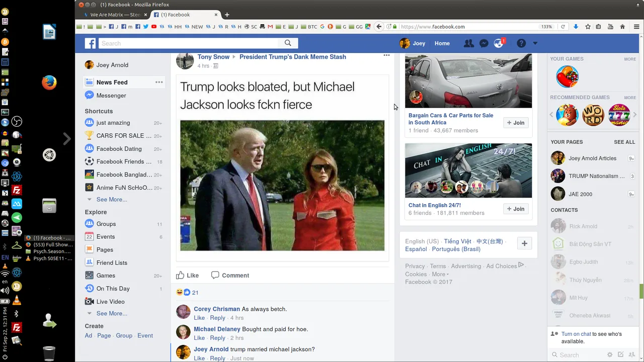This screenshot has width=644, height=362.
Task: Open the Trash icon on desktop
Action: point(49,353)
